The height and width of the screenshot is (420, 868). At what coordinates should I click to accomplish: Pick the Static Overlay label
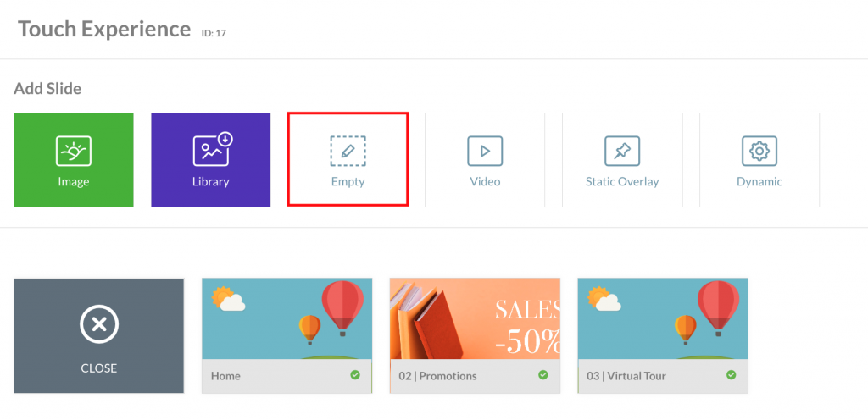pos(622,181)
